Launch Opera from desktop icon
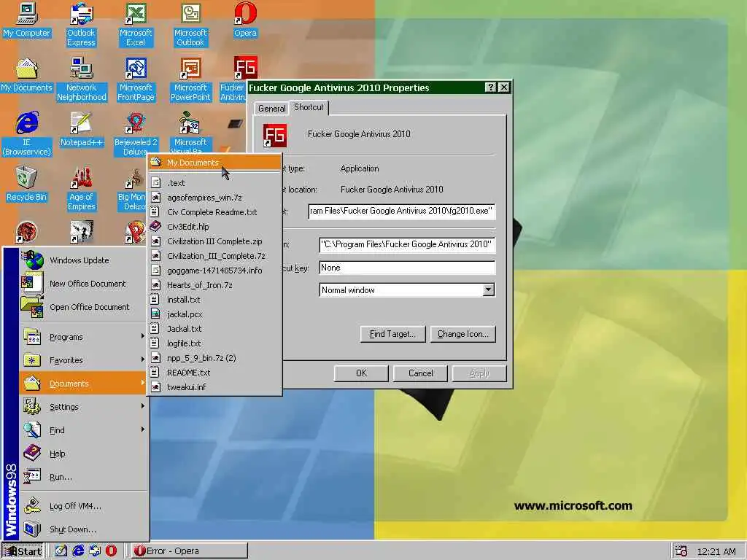The height and width of the screenshot is (560, 747). tap(245, 20)
